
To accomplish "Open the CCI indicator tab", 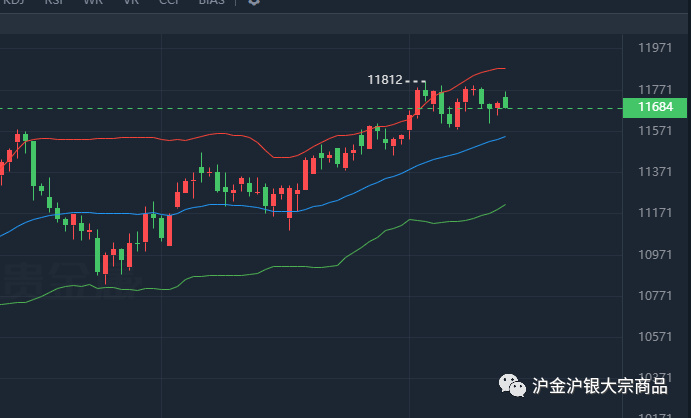I will [169, 2].
